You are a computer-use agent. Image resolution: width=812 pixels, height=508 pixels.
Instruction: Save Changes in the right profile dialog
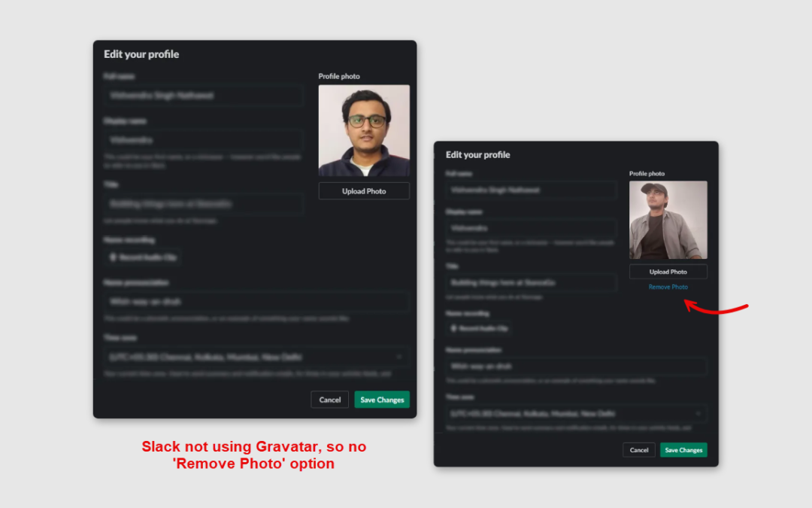pos(683,450)
